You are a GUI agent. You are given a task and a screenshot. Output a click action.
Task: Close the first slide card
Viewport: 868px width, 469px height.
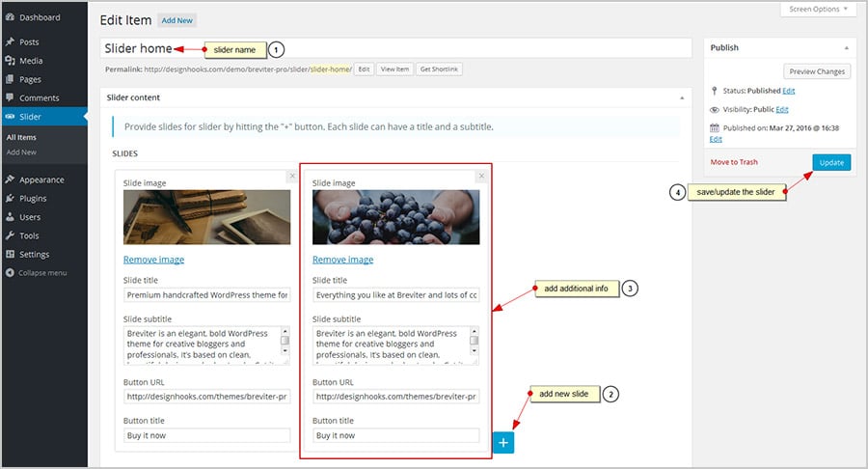coord(292,177)
